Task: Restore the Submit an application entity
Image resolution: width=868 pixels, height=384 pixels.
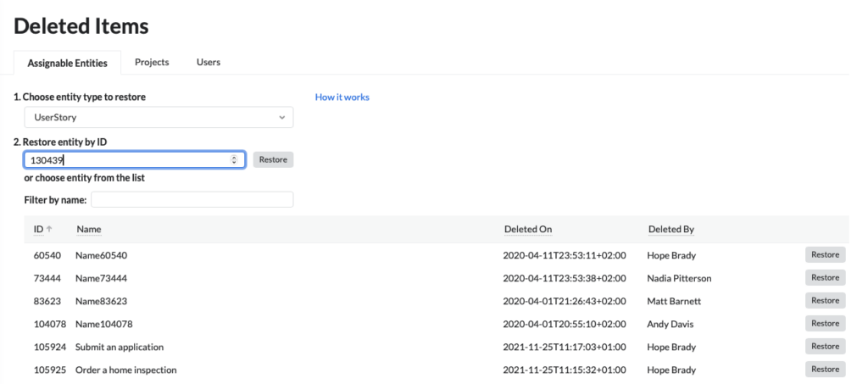Action: (826, 346)
